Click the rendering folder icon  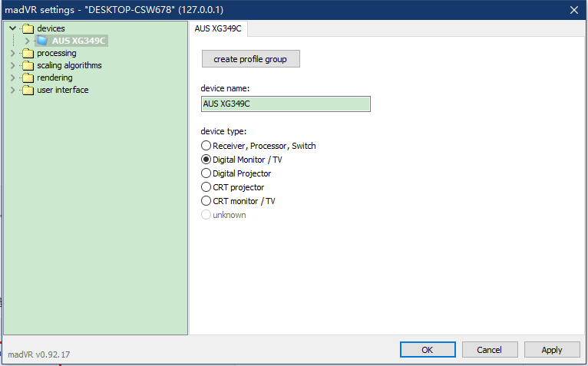(28, 78)
